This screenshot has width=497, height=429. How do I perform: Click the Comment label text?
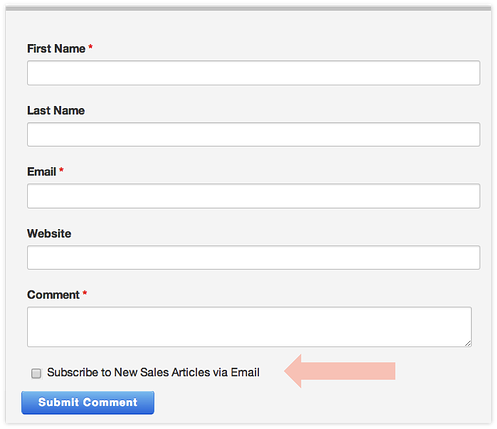pyautogui.click(x=53, y=295)
